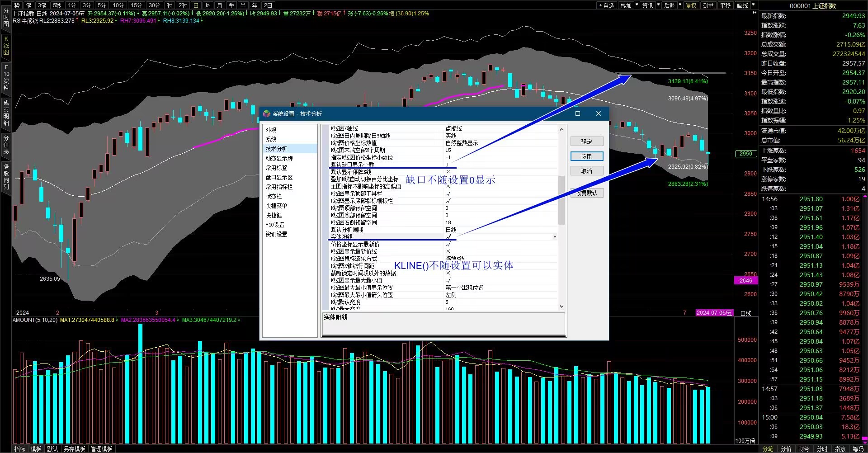Switch chart to 15分 period
Viewport: 868px width, 453px height.
click(x=137, y=5)
